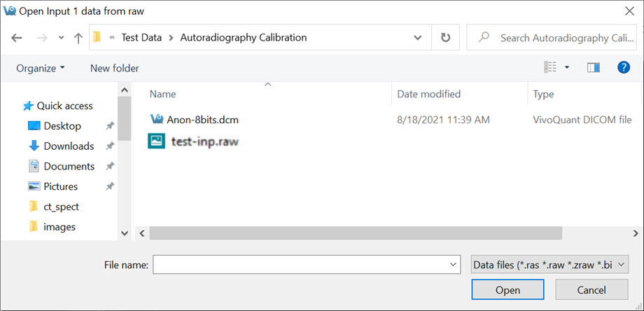Click the New folder button
Screen dimensions: 644x311
point(114,68)
